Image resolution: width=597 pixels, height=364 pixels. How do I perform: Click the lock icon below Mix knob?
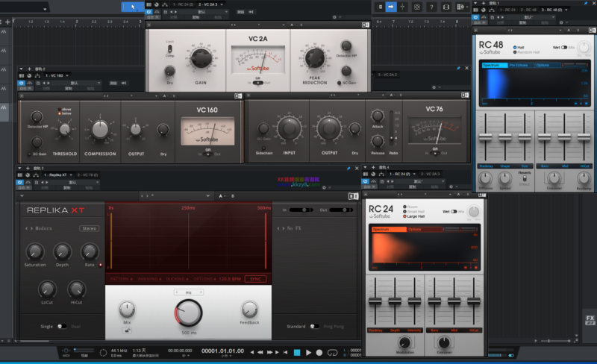127,330
